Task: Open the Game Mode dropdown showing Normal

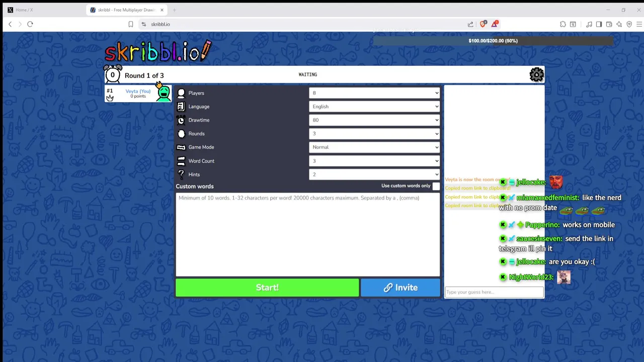Action: (x=374, y=147)
